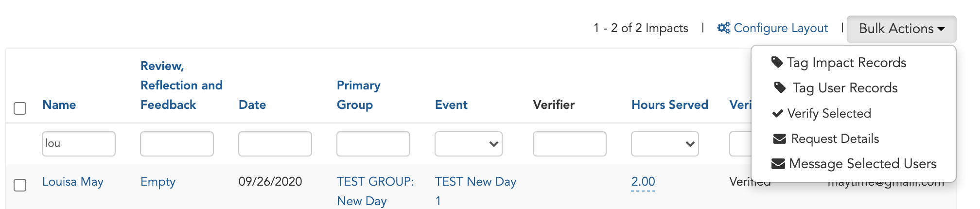Click the envelope icon beside Request Details
980x209 pixels.
pyautogui.click(x=779, y=139)
